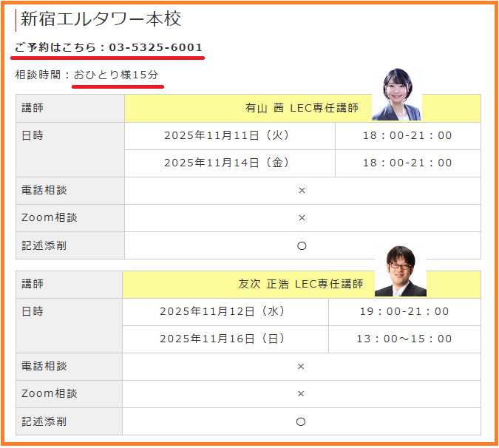Click the 相談時間 label
499x448 pixels.
[x=38, y=75]
